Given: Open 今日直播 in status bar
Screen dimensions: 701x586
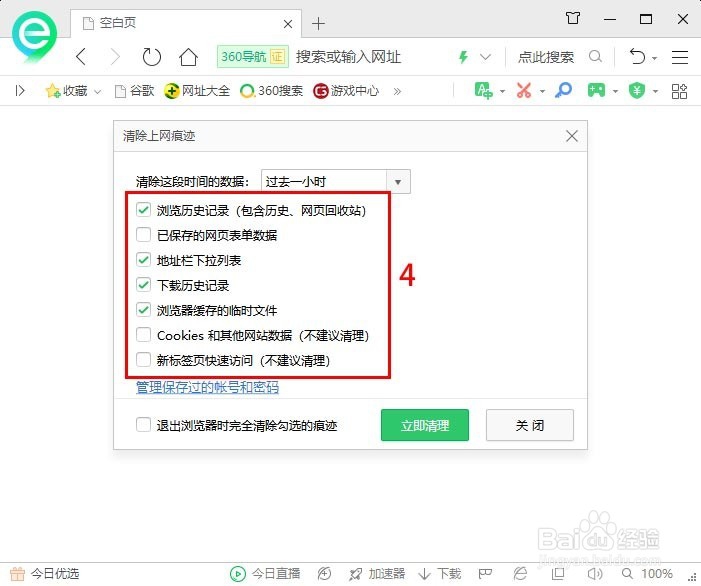Looking at the screenshot, I should [265, 573].
